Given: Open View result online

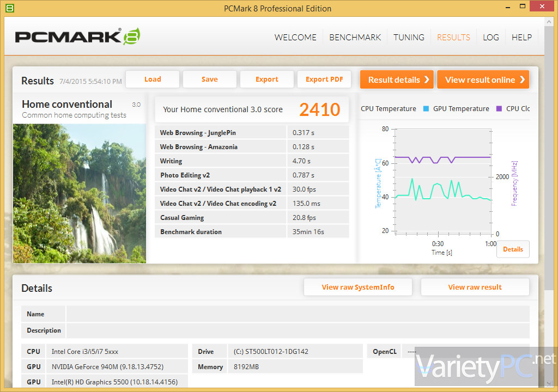Looking at the screenshot, I should point(483,79).
